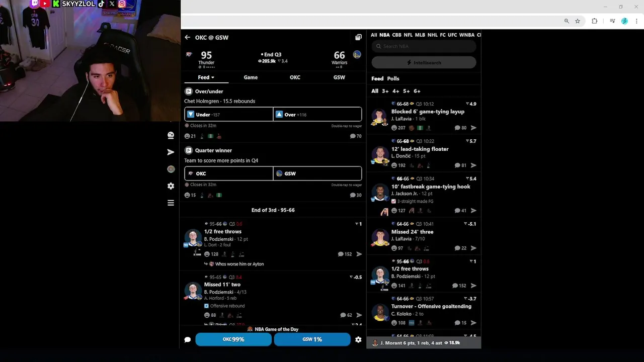Screen dimensions: 644x362
Task: Expand the Feed tab dropdown arrow
Action: pyautogui.click(x=213, y=77)
